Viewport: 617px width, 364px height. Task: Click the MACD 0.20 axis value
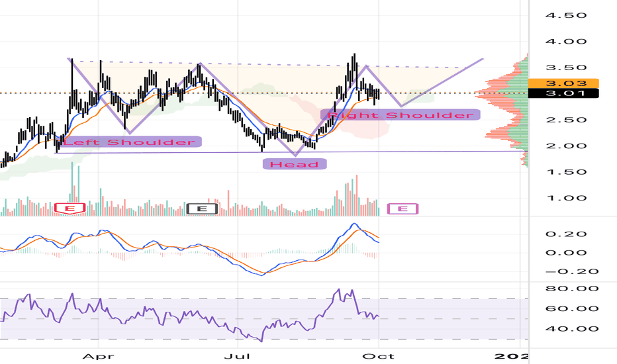point(566,234)
